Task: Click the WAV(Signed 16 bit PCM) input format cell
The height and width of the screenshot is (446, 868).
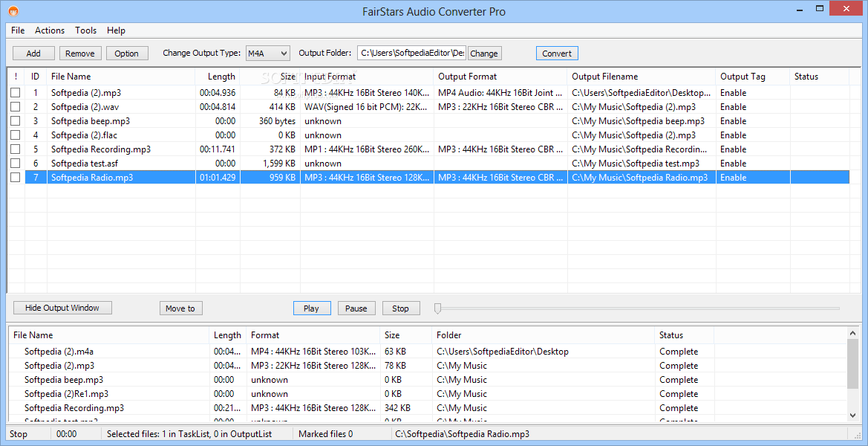Action: point(367,107)
